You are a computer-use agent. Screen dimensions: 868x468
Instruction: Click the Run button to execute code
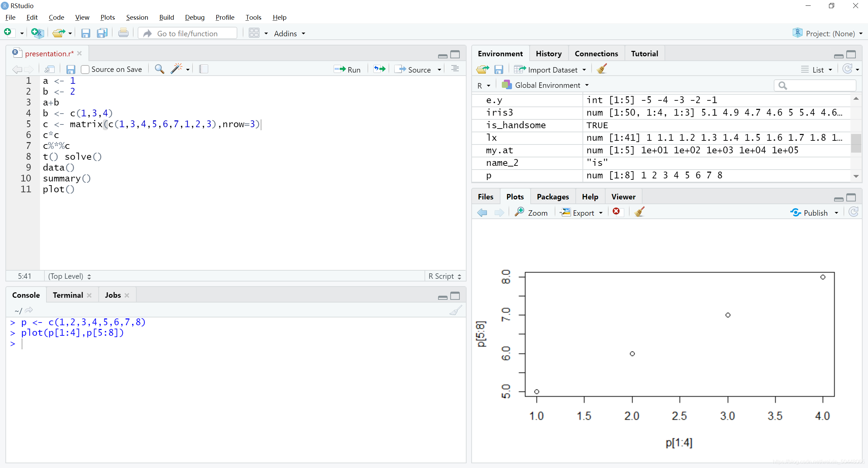[x=349, y=69]
